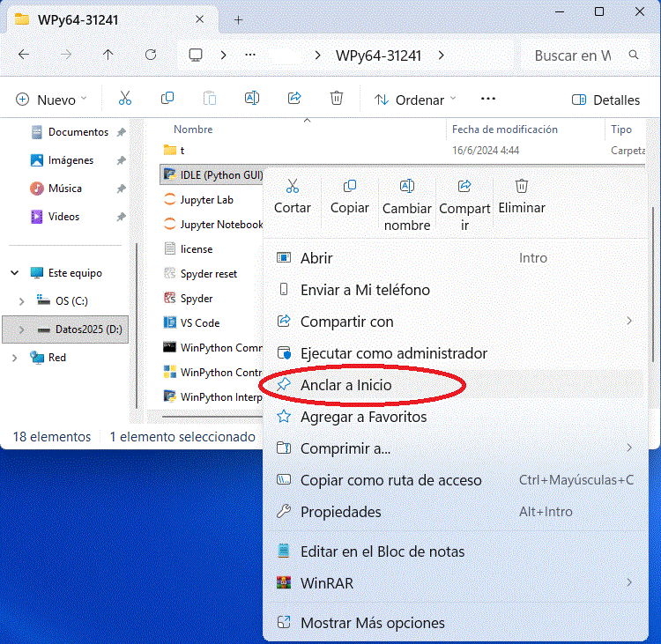The image size is (661, 644).
Task: Sort by the Tipo column header
Action: tap(621, 130)
